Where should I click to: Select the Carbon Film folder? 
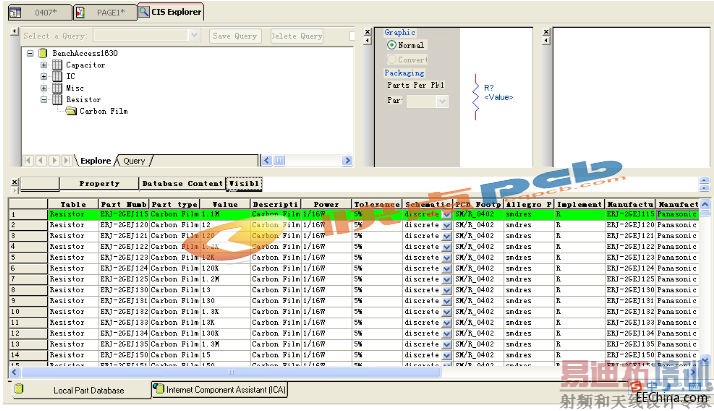click(103, 111)
